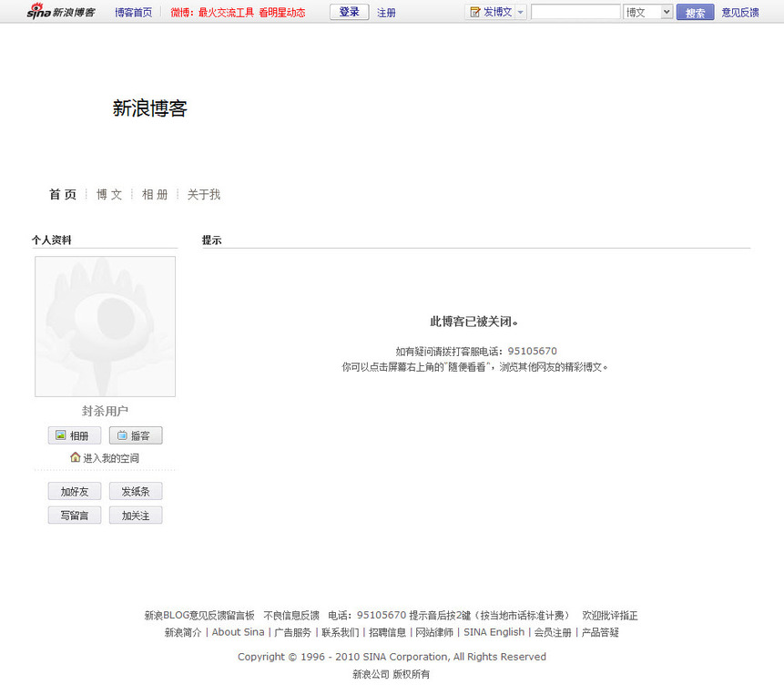Open the 产品答疑 footer link
784x695 pixels.
click(600, 632)
